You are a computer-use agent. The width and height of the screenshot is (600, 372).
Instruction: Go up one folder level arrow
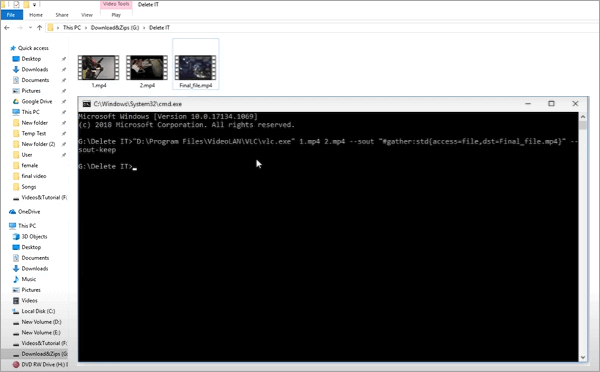[x=39, y=28]
